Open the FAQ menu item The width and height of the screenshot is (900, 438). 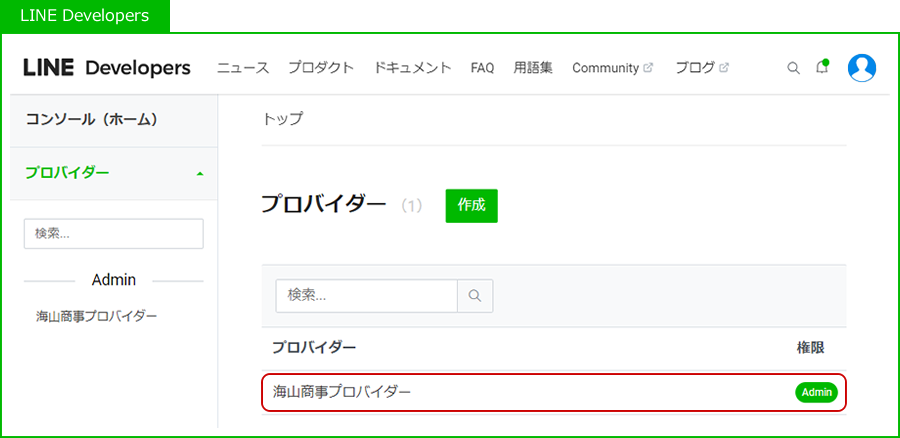coord(482,68)
